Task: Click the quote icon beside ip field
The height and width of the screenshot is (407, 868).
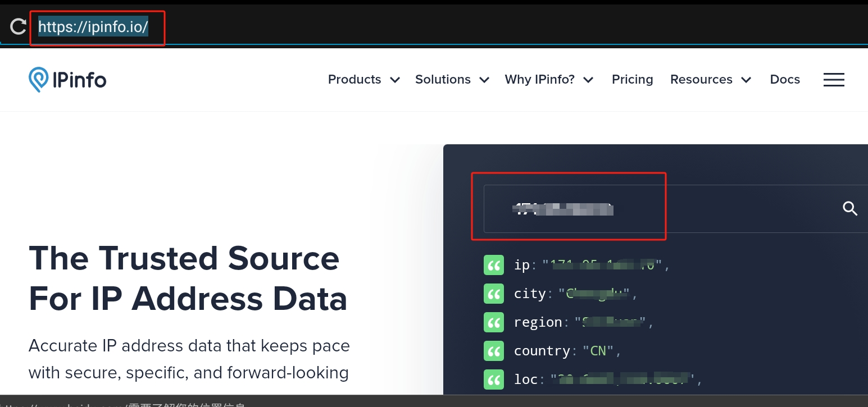Action: 494,265
